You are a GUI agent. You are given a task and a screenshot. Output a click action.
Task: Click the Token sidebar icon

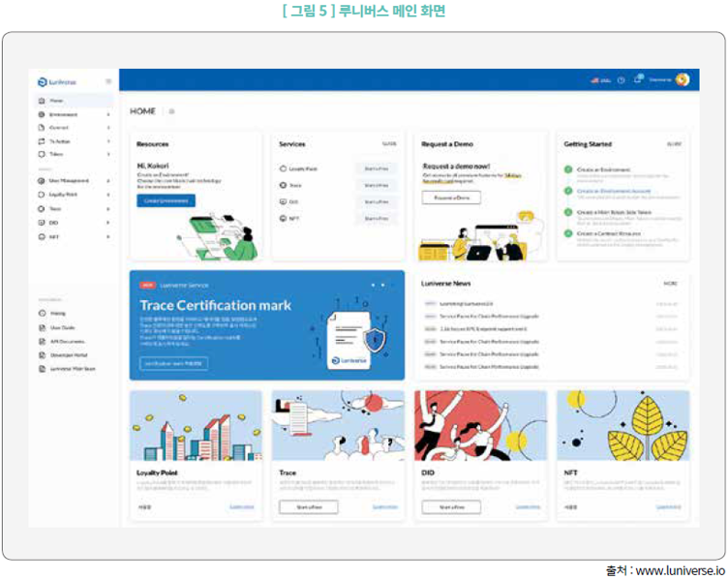42,154
